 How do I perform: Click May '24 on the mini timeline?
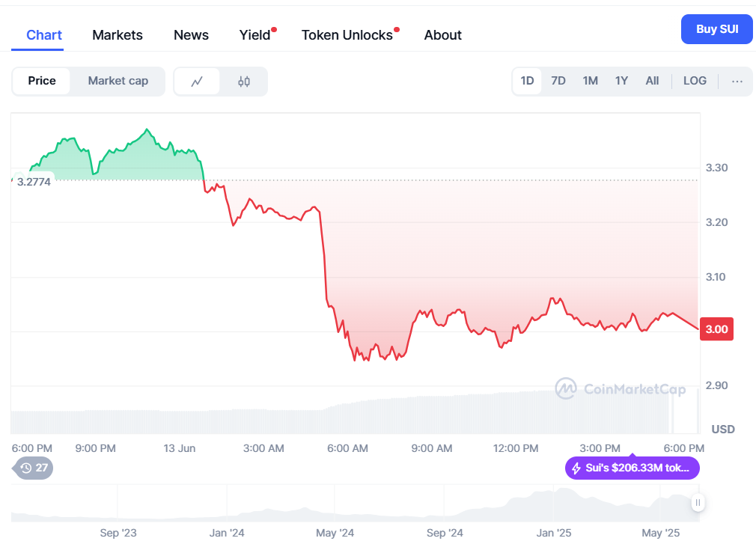335,533
